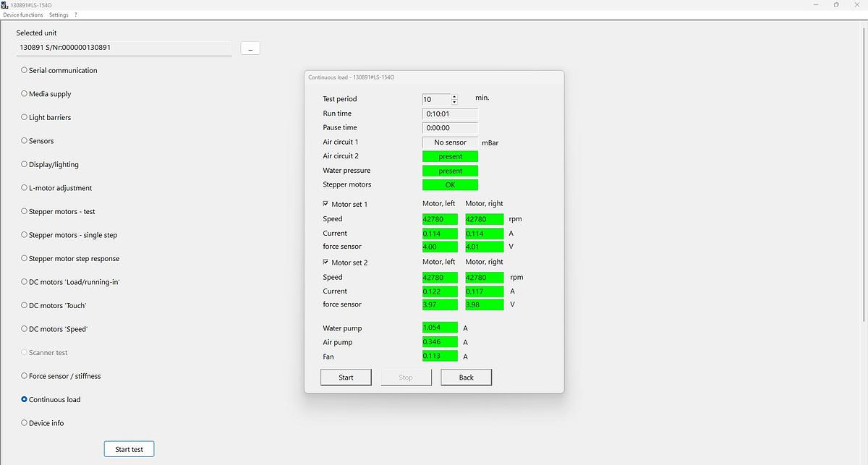Click the Start test button

click(x=129, y=449)
